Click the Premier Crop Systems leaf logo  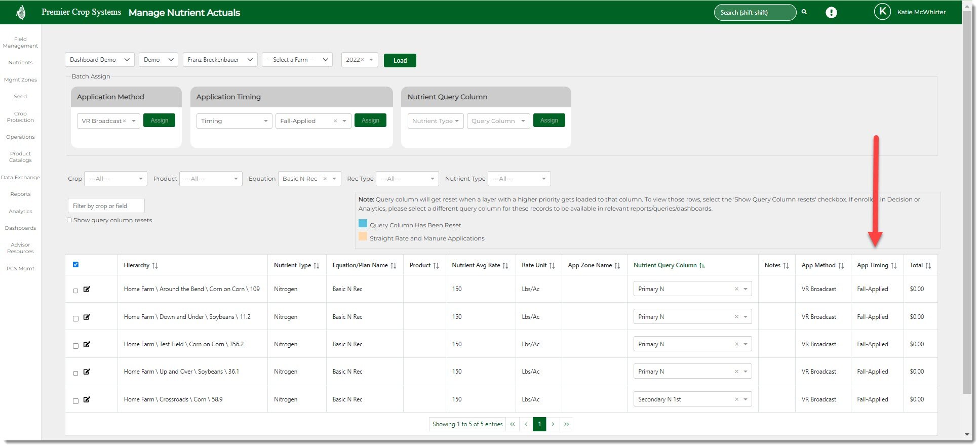tap(21, 13)
